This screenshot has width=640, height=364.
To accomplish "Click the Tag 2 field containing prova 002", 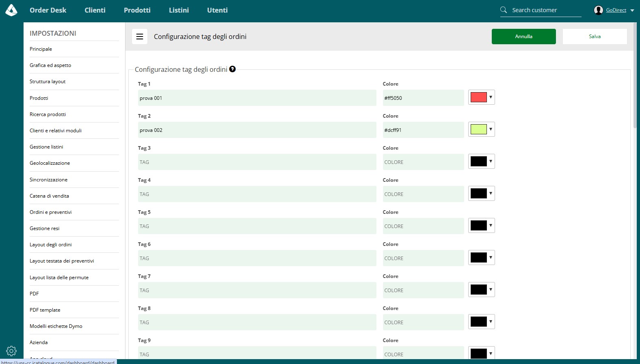I will [257, 130].
